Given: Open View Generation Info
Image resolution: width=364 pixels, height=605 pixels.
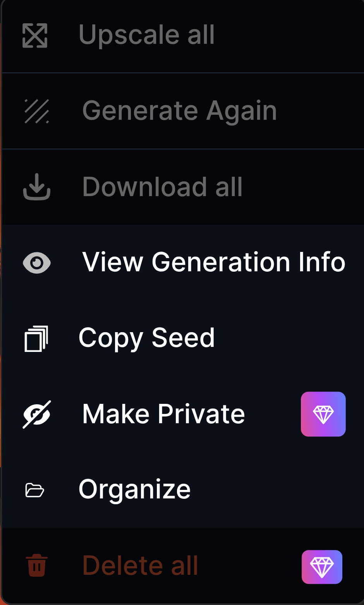Looking at the screenshot, I should (x=214, y=262).
